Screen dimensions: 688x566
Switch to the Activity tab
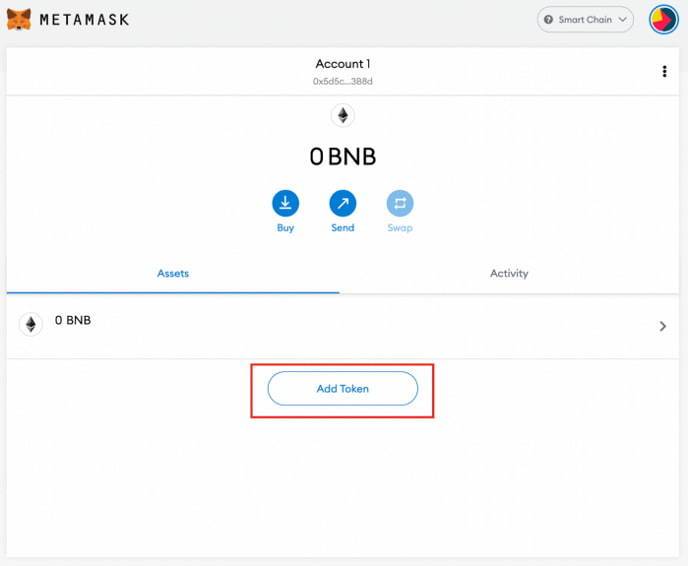click(509, 274)
